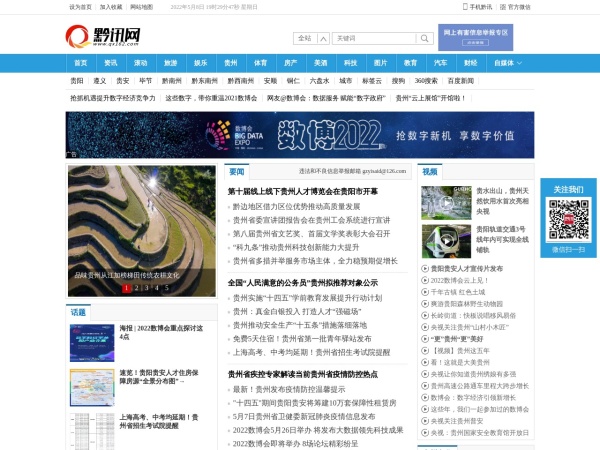
Task: Open article 5月7日贵州省卫健委新冠肺炎疫情信息发布
Action: tap(304, 416)
